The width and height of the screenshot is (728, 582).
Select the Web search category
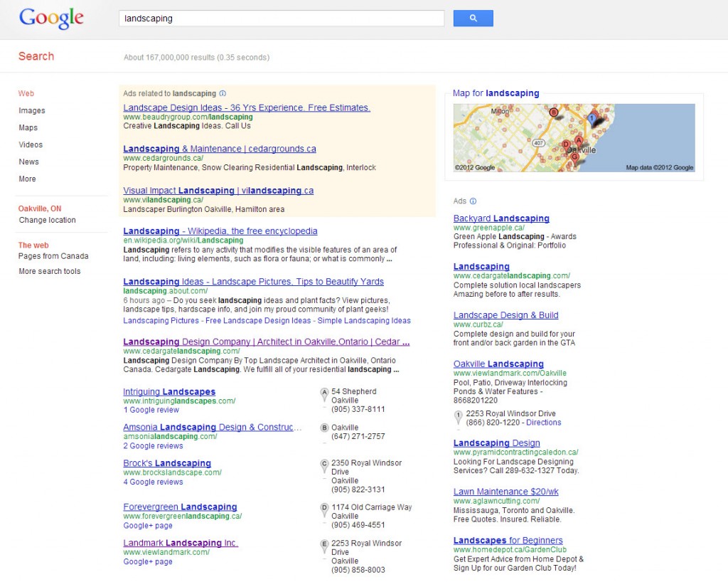pyautogui.click(x=26, y=93)
